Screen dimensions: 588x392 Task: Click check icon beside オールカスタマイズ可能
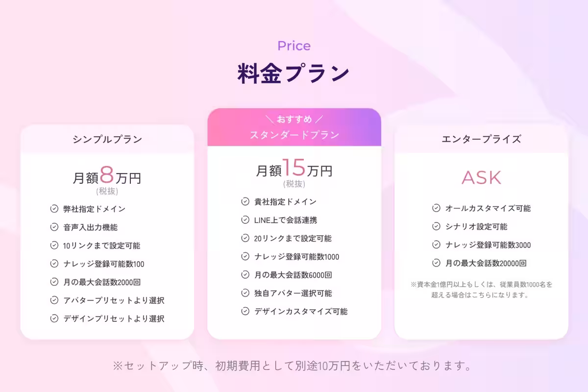click(x=436, y=208)
